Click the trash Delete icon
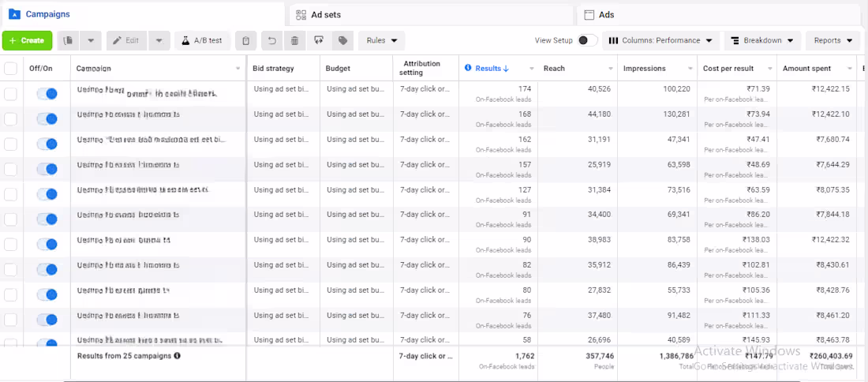Screen dimensions: 868x382 click(294, 40)
